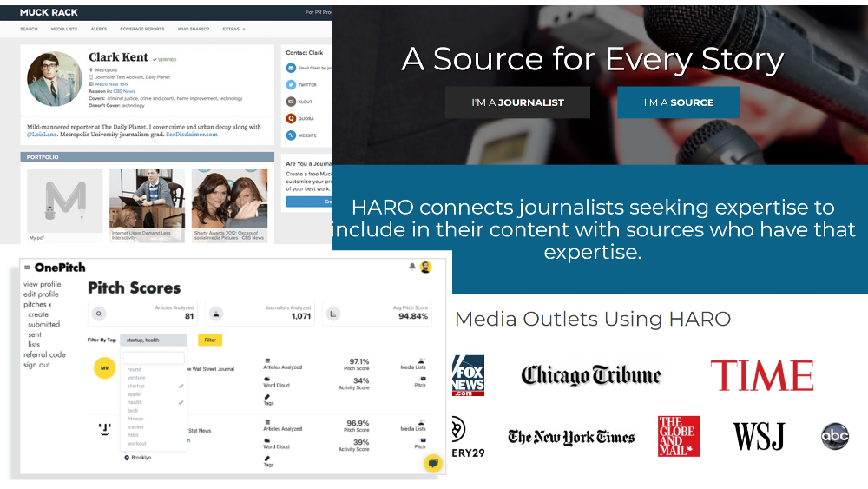
Task: Click the Stat News journalist face icon
Action: tap(105, 429)
